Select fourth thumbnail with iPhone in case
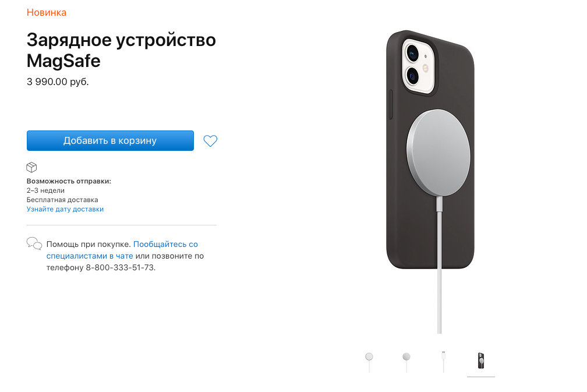The width and height of the screenshot is (587, 392). pyautogui.click(x=481, y=361)
